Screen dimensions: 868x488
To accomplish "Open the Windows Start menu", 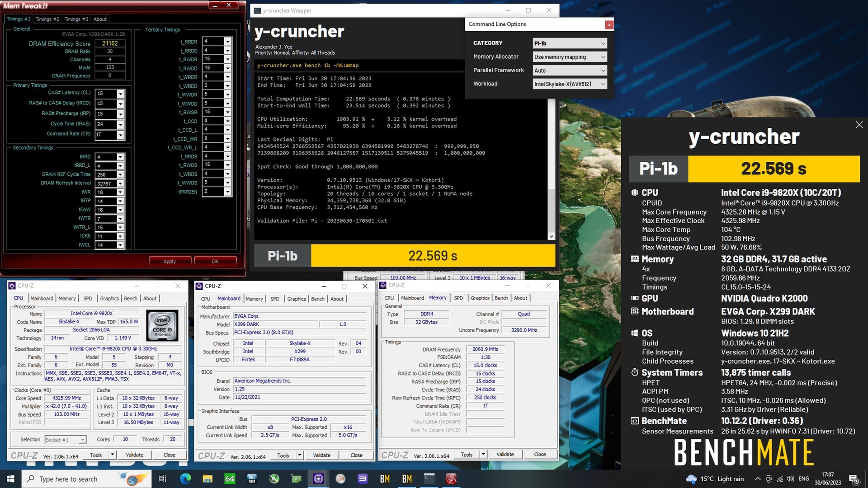I will [11, 479].
